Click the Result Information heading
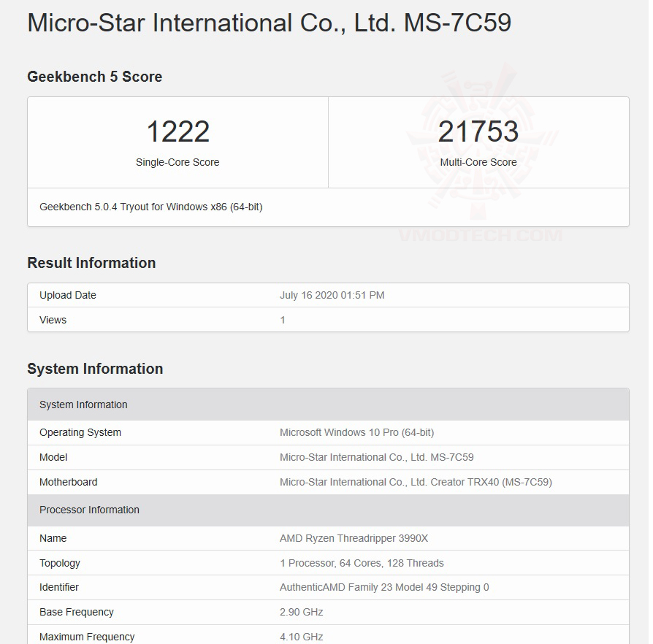 coord(91,263)
